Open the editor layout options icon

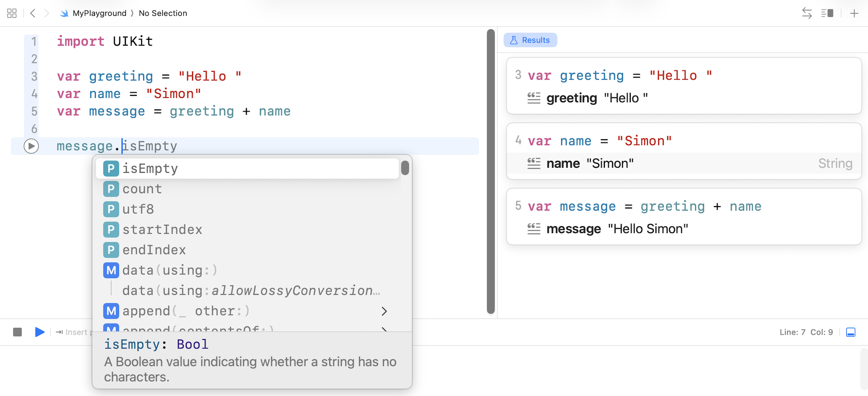(827, 13)
